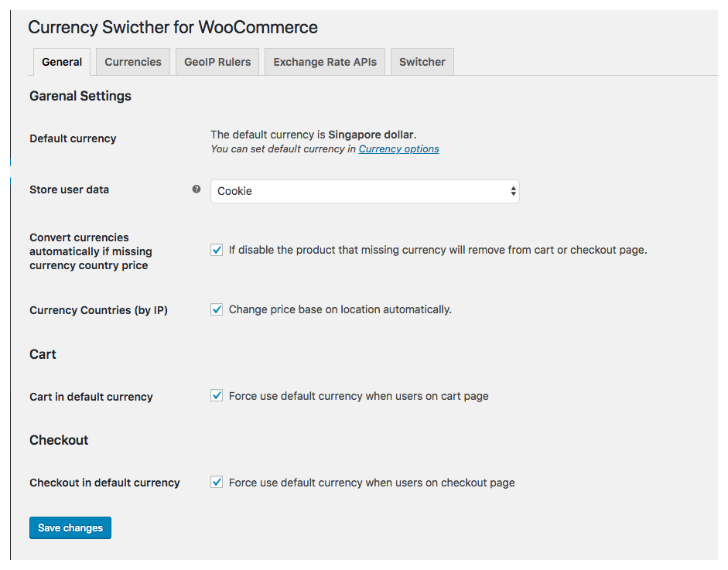Image resolution: width=728 pixels, height=570 pixels.
Task: Go to the Exchange Rate APIs tab
Action: pos(324,62)
